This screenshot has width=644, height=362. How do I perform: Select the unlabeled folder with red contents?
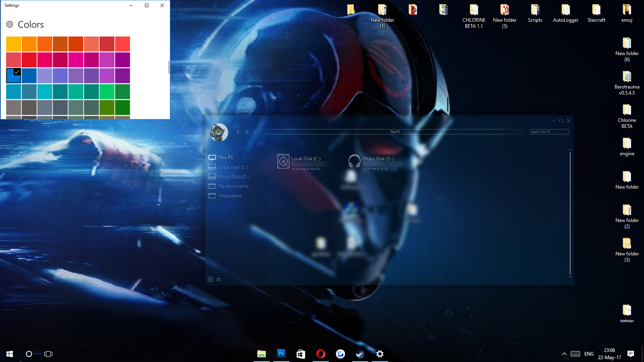tap(413, 10)
